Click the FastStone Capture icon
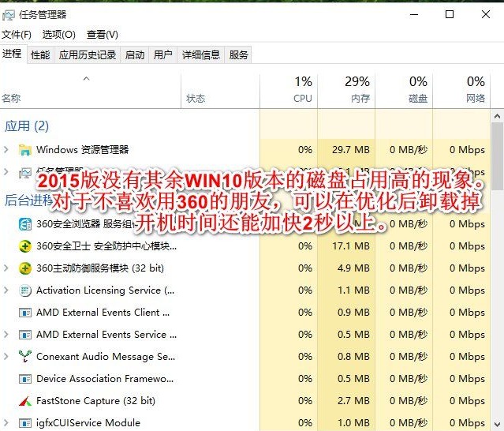504x431 pixels. click(25, 401)
